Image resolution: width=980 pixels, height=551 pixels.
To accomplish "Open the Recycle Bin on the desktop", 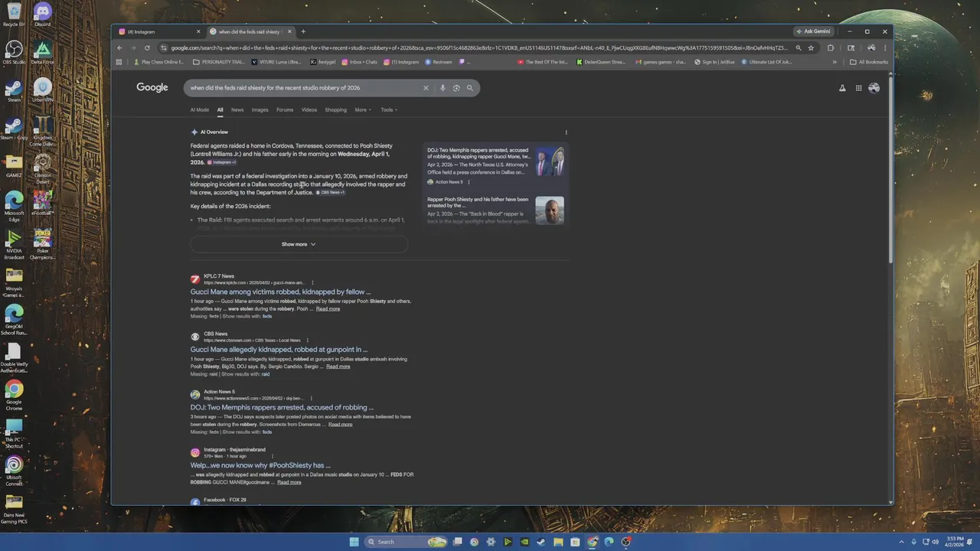I will click(x=14, y=14).
